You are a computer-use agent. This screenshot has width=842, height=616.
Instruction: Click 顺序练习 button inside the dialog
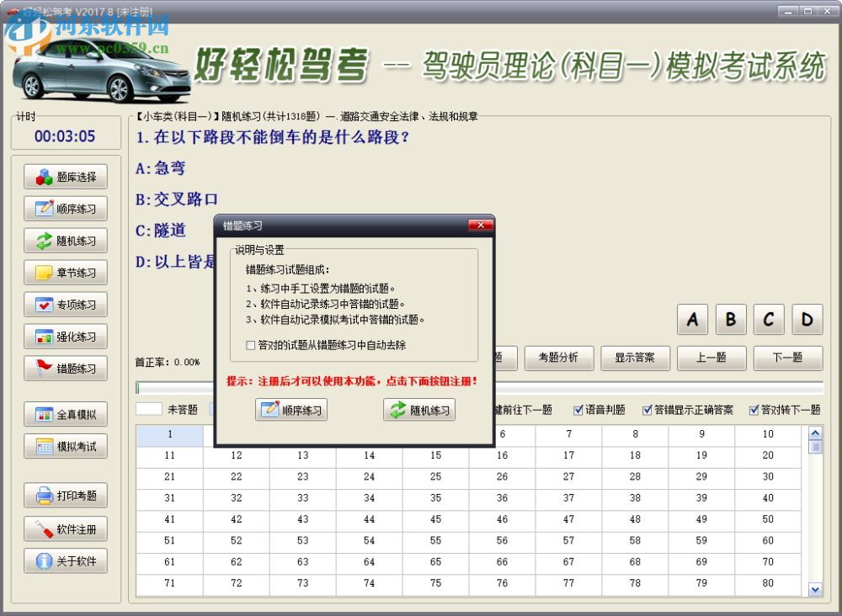[291, 410]
